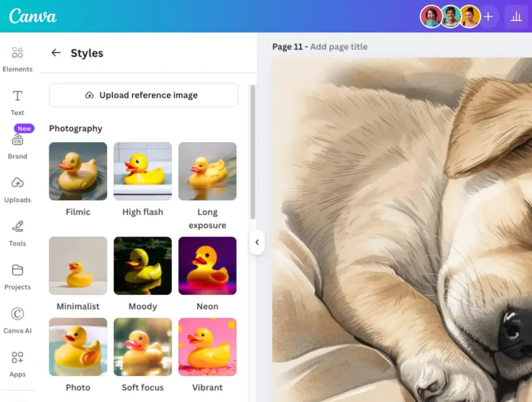532x402 pixels.
Task: Apply the Neon photography style
Action: 207,265
